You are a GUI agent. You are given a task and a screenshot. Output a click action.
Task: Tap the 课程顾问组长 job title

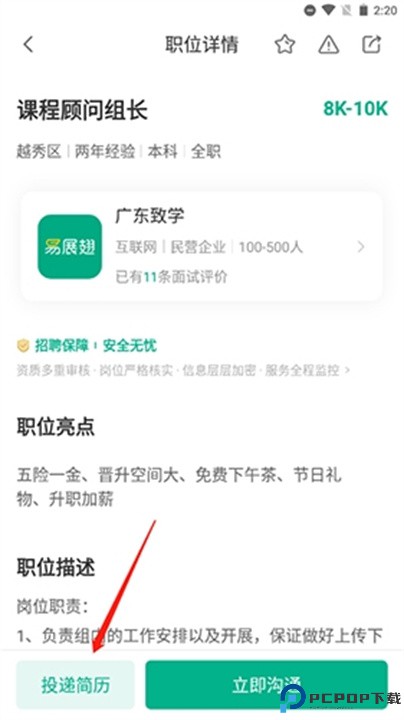[83, 111]
